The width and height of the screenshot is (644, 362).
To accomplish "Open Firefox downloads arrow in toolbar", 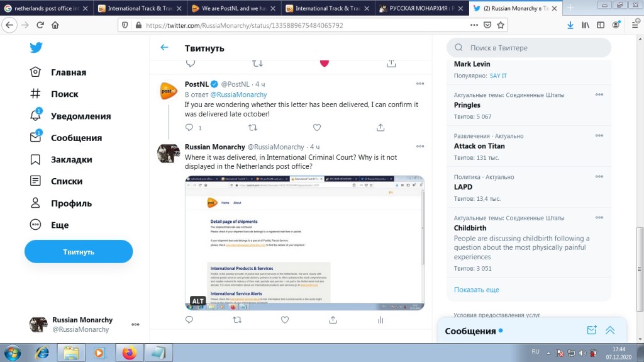I will point(570,25).
